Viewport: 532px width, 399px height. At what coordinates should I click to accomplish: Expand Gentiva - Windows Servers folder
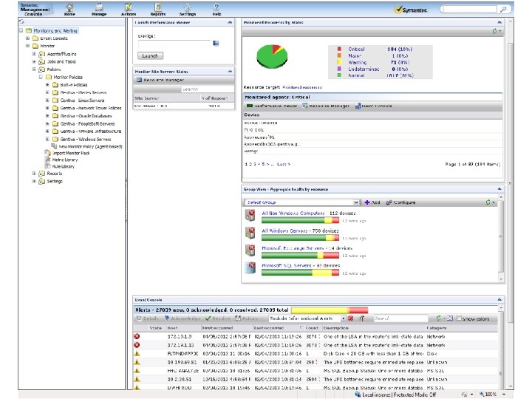47,139
